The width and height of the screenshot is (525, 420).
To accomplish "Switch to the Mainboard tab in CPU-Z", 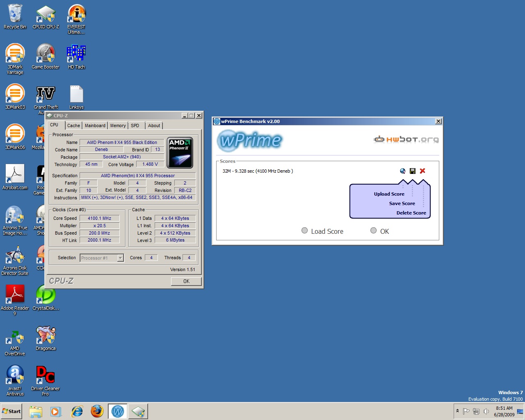I will 95,126.
